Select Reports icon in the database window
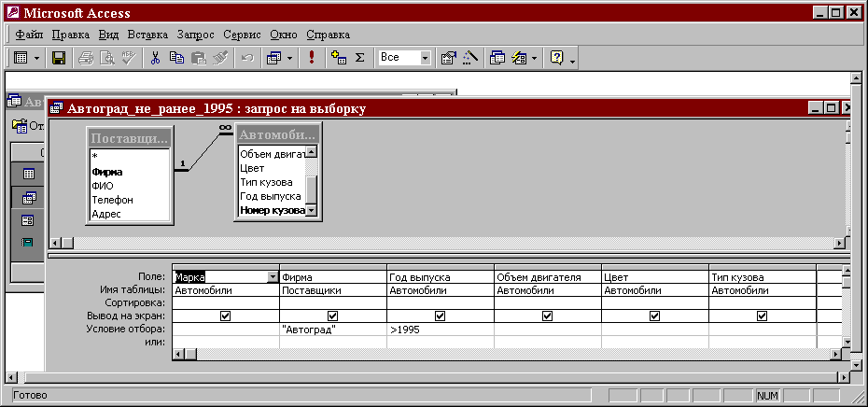Image resolution: width=868 pixels, height=407 pixels. tap(28, 243)
